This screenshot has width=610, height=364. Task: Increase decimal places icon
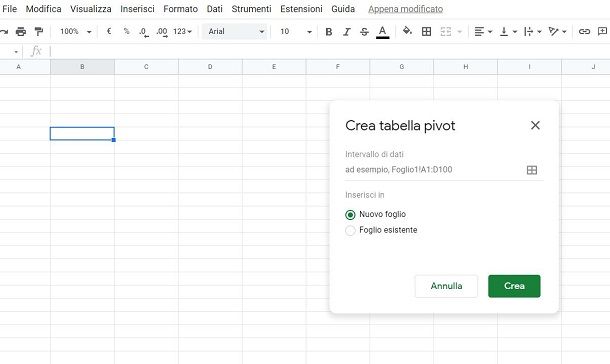pos(162,32)
